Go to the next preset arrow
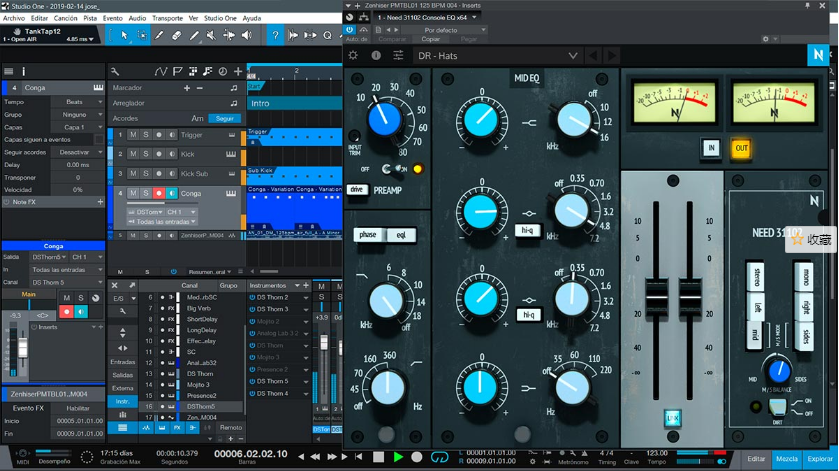 tap(612, 55)
